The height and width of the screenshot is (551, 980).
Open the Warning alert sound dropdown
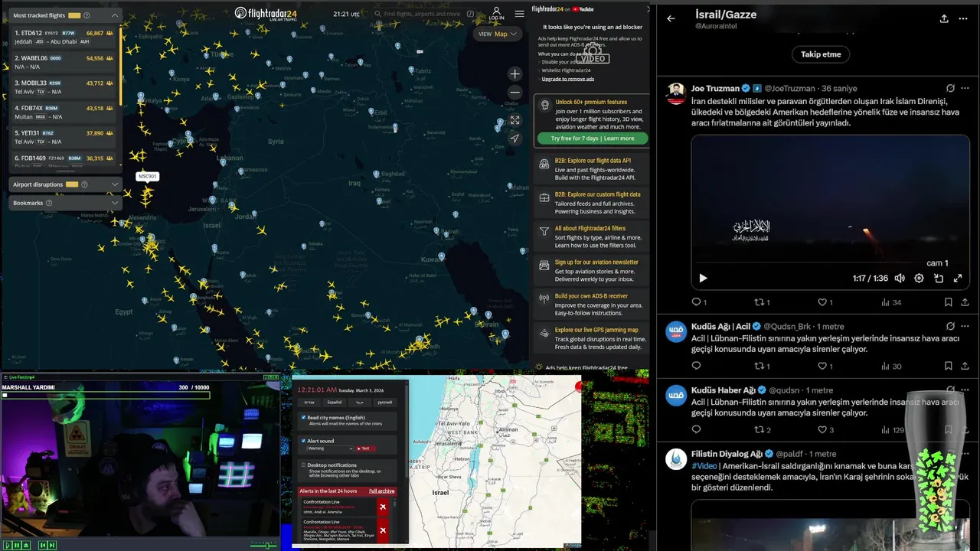330,448
